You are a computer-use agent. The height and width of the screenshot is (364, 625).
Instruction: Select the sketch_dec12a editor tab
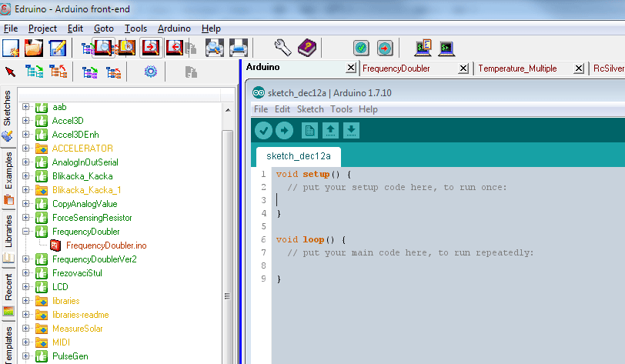coord(298,156)
